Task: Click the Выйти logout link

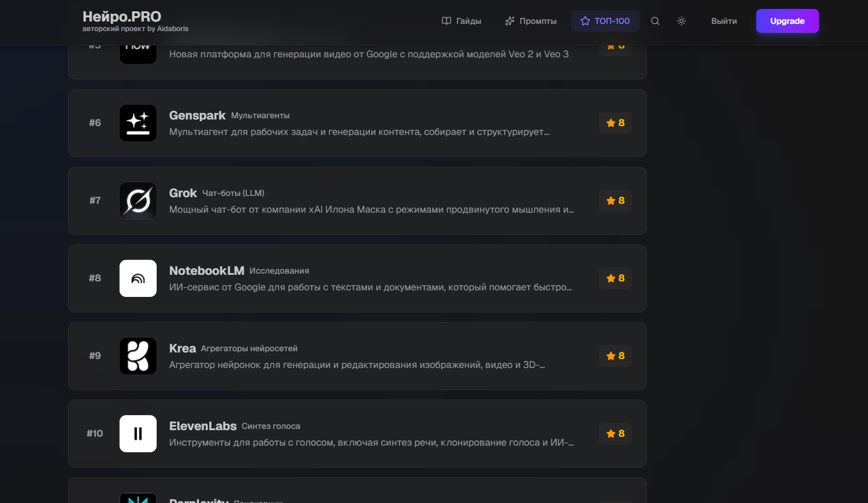Action: (724, 21)
